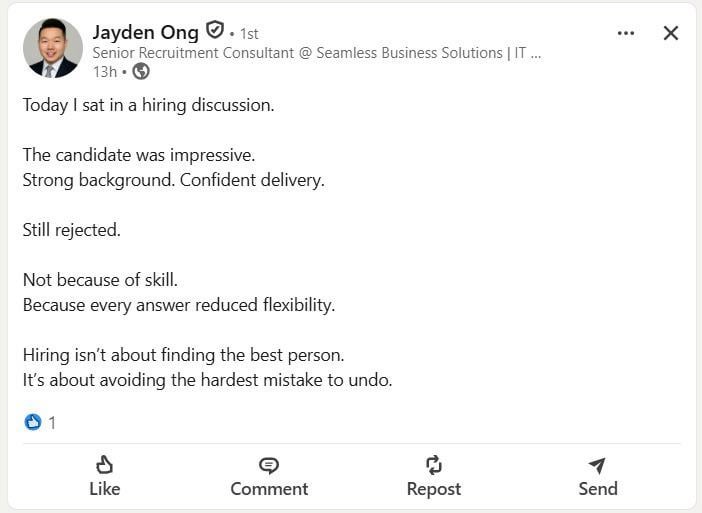Click the 13h post timestamp
The height and width of the screenshot is (513, 702).
click(104, 71)
